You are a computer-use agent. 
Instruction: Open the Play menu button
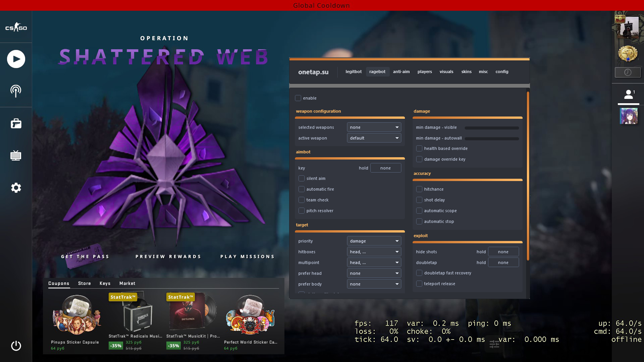[16, 59]
